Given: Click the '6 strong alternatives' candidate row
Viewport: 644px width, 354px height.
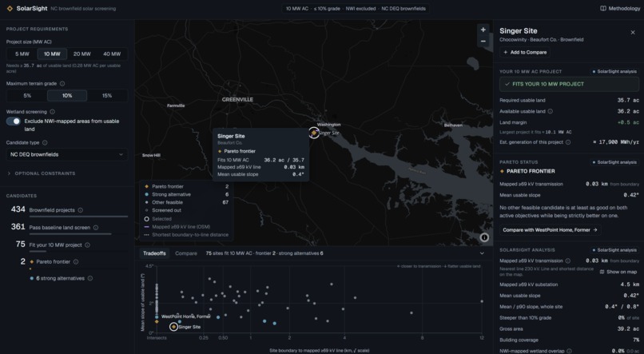Looking at the screenshot, I should pos(61,278).
